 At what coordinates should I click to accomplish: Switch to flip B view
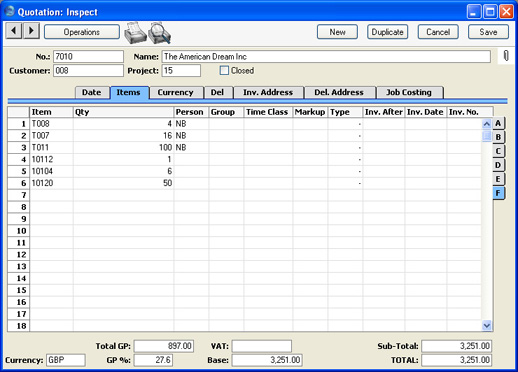(x=498, y=137)
